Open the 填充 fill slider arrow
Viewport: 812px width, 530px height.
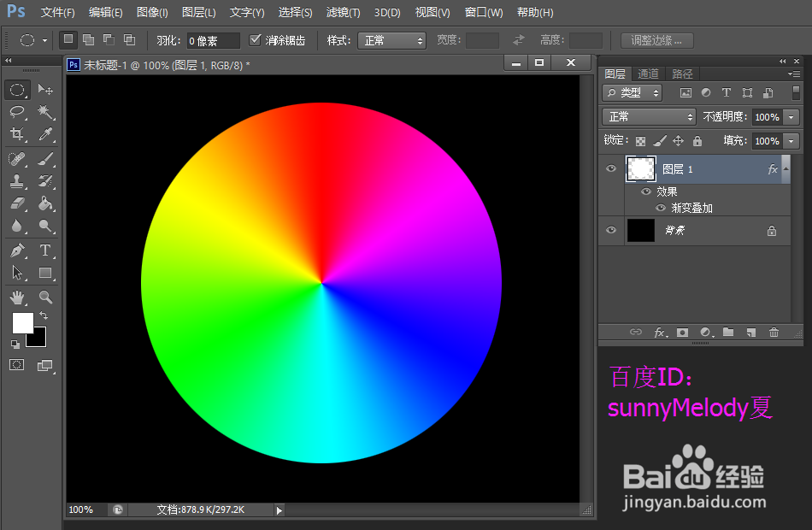tap(791, 141)
